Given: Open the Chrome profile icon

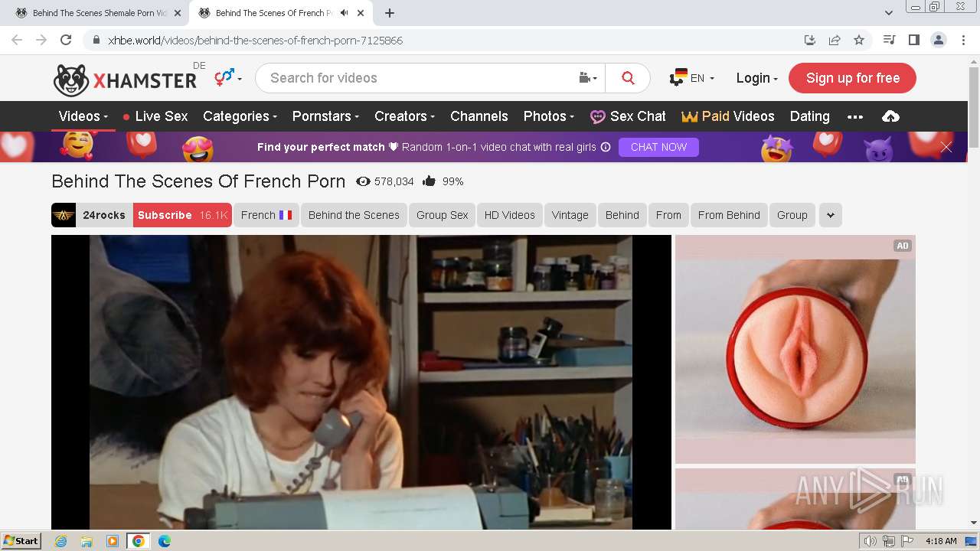Looking at the screenshot, I should click(x=938, y=40).
